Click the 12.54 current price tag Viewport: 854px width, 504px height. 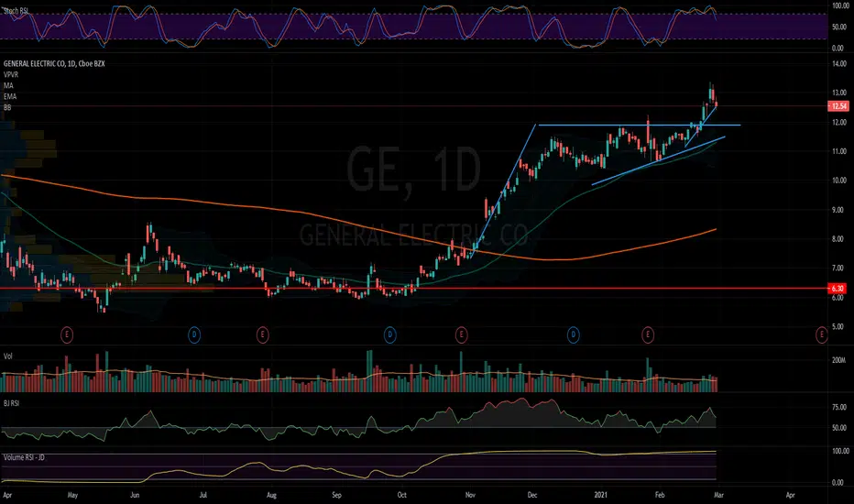838,106
